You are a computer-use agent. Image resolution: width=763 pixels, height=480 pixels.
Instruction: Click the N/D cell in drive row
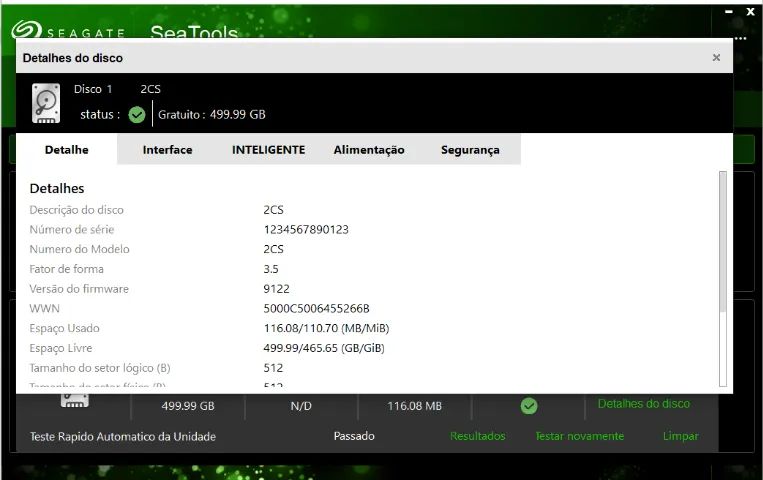tap(301, 406)
